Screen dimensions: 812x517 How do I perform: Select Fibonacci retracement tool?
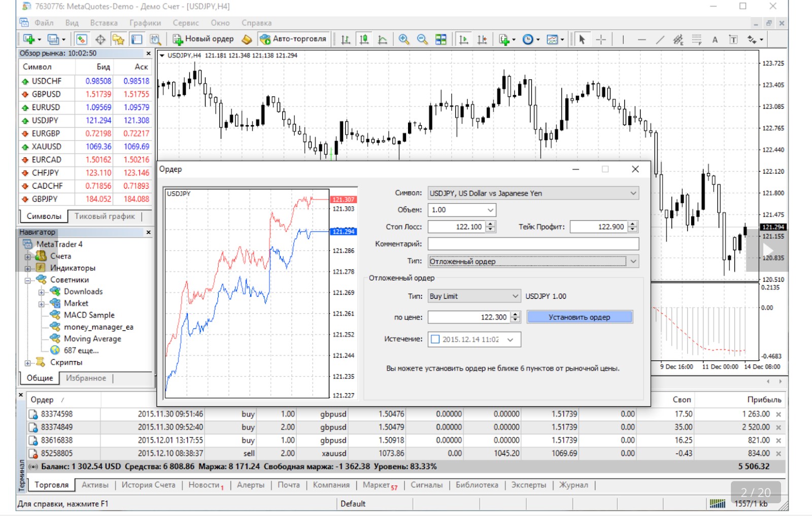697,39
